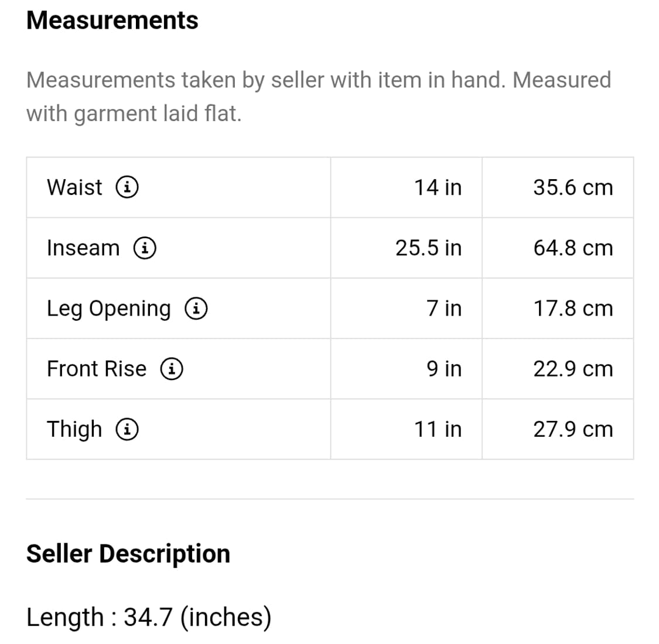Click the 17.8 cm leg opening value
The height and width of the screenshot is (644, 659).
[573, 309]
